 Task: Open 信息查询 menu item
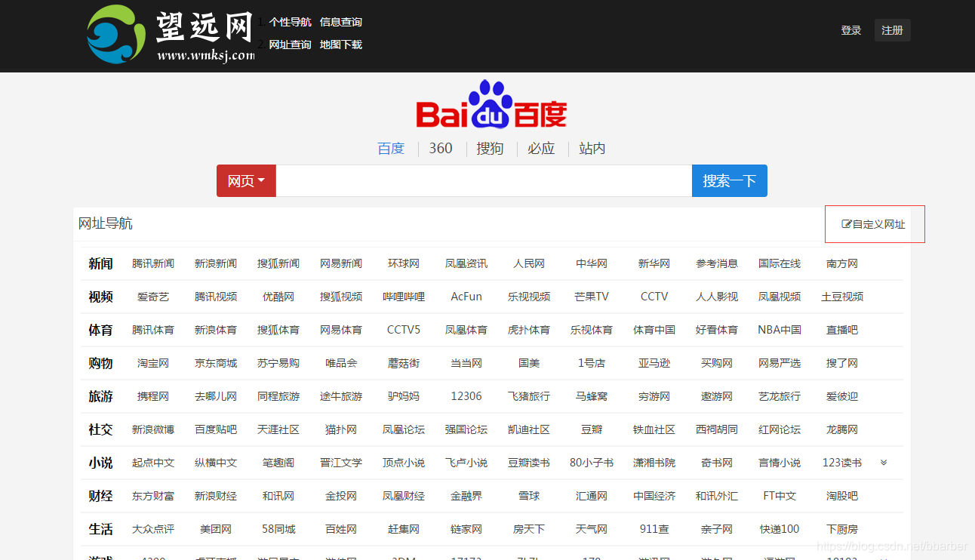tap(340, 22)
